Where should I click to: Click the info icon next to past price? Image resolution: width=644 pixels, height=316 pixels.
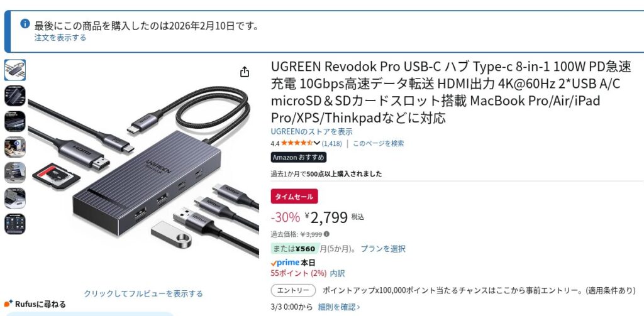click(326, 234)
